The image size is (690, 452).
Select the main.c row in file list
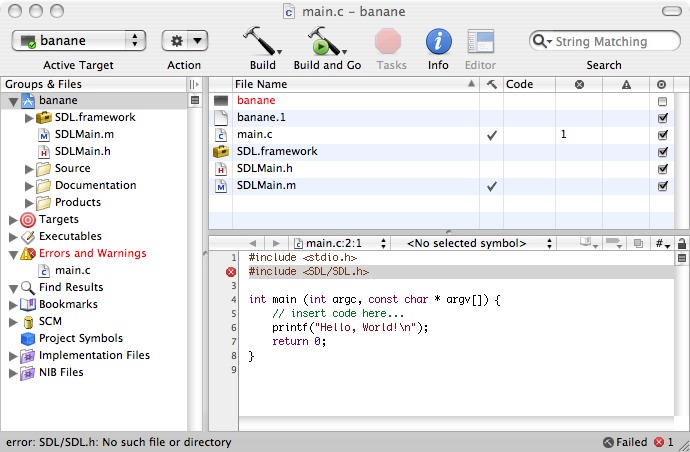(441, 135)
